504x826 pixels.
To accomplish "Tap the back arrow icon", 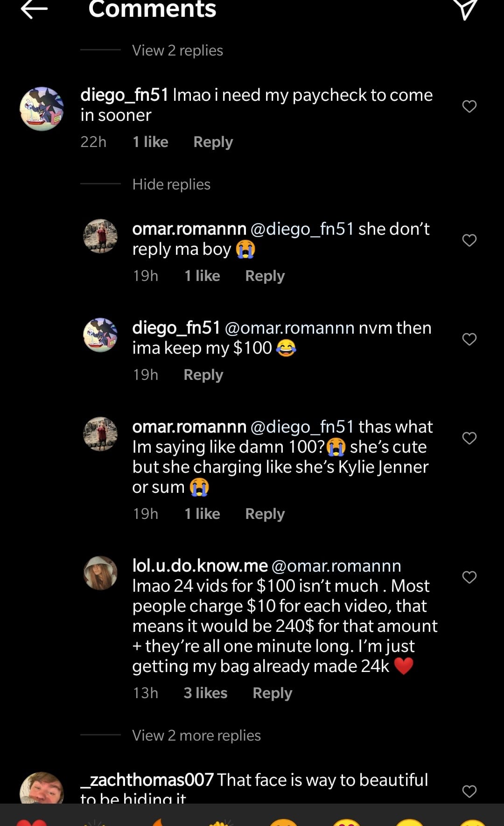I will click(35, 9).
